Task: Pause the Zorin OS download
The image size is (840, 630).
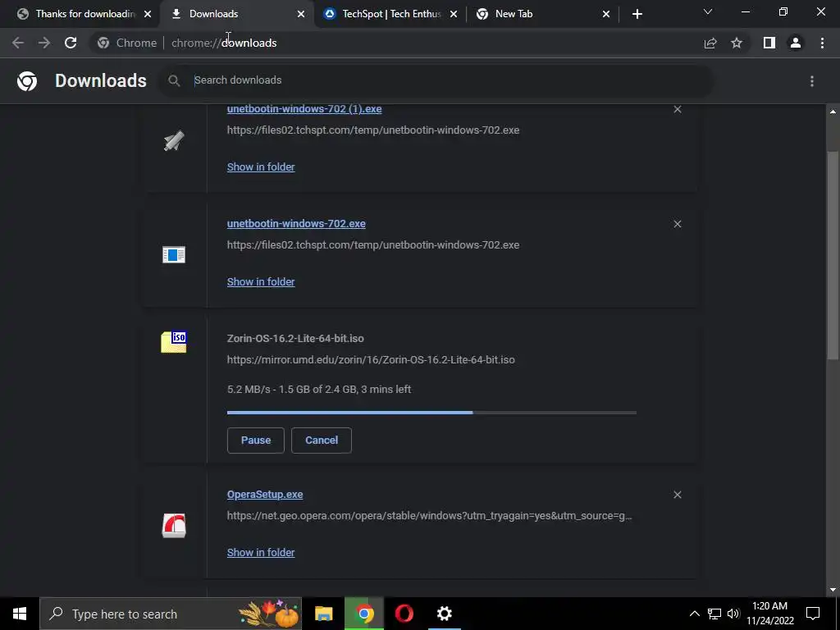Action: [256, 441]
